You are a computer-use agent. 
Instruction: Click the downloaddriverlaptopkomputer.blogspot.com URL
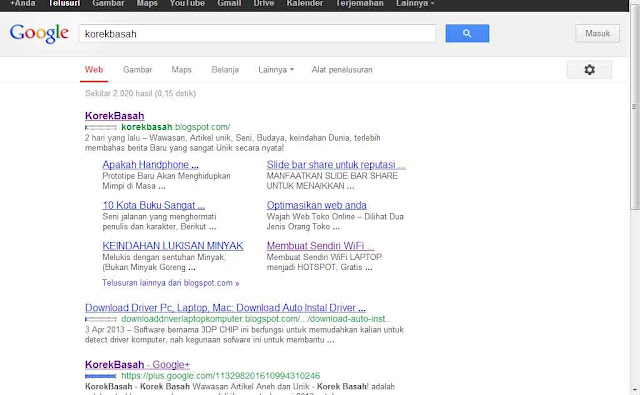tap(255, 319)
